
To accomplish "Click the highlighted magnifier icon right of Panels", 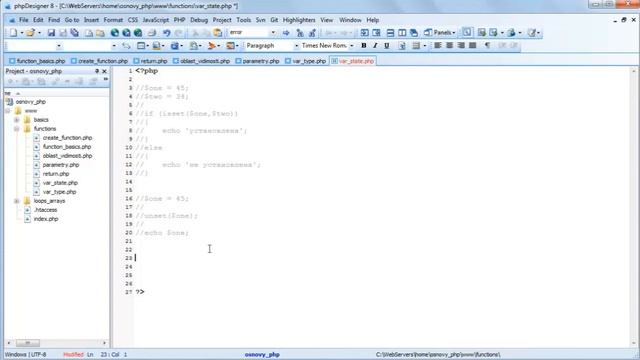I will [x=467, y=33].
